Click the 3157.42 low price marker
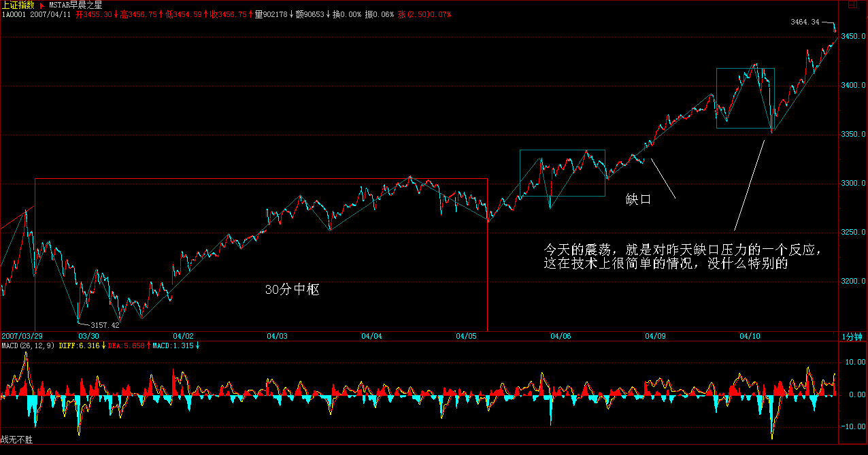This screenshot has height=455, width=868. point(105,325)
